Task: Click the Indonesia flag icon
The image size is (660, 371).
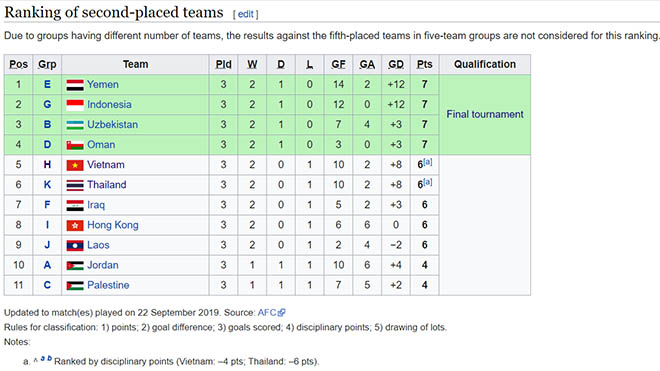Action: pyautogui.click(x=75, y=105)
